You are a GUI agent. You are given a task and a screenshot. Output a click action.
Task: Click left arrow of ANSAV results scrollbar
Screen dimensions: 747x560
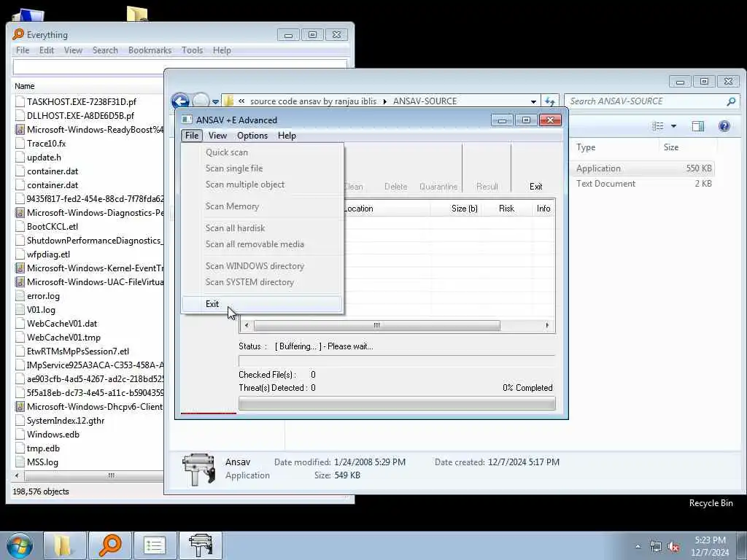[247, 325]
